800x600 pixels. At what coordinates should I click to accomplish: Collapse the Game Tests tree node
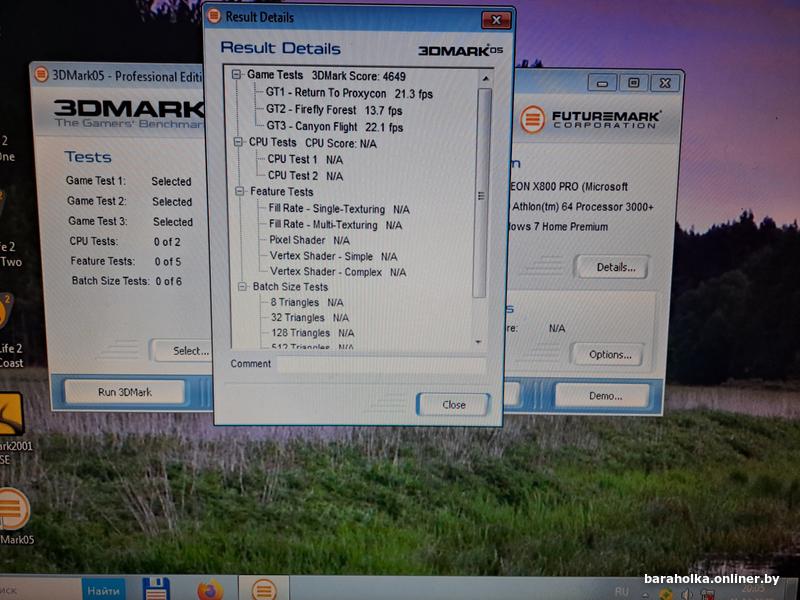[x=236, y=74]
